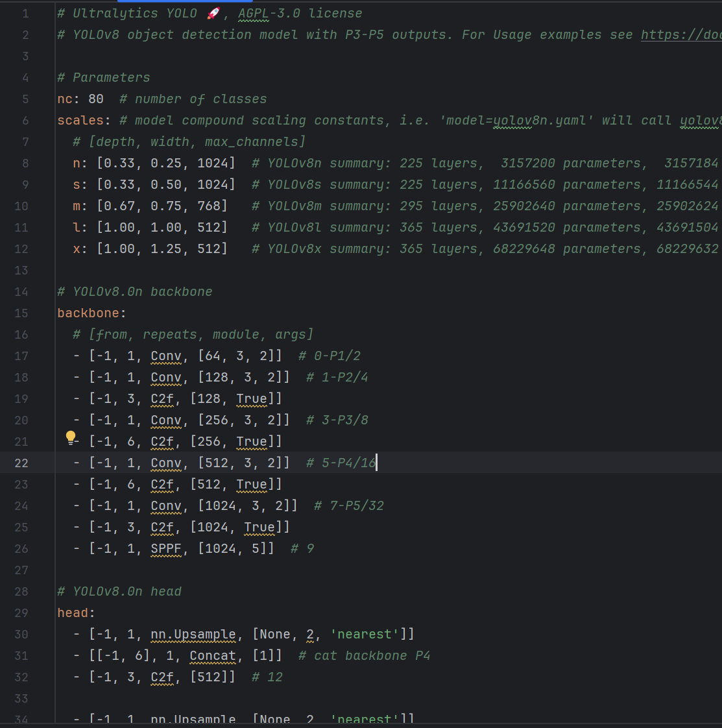Click 'nn.Upsample' on line 30
The height and width of the screenshot is (728, 722).
[193, 634]
